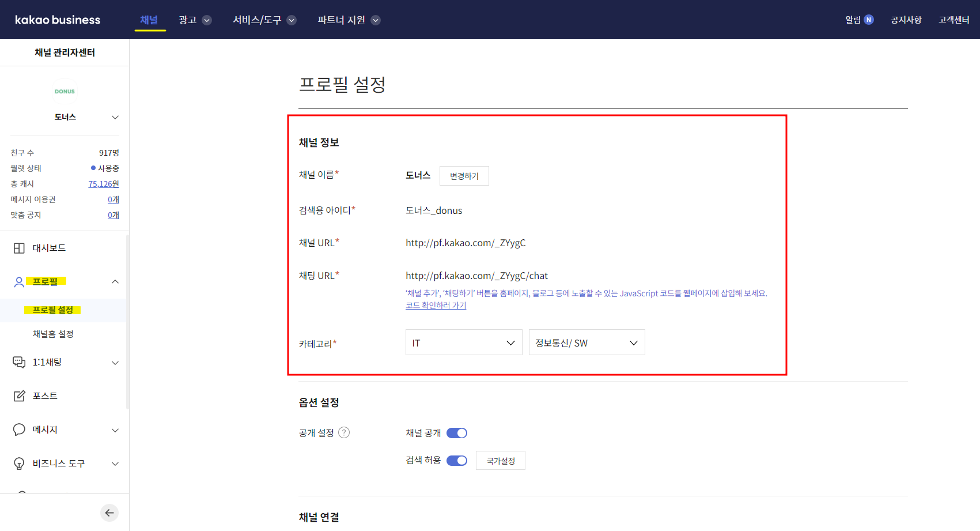Click the 메시지 이용권 0개 link

tap(113, 199)
